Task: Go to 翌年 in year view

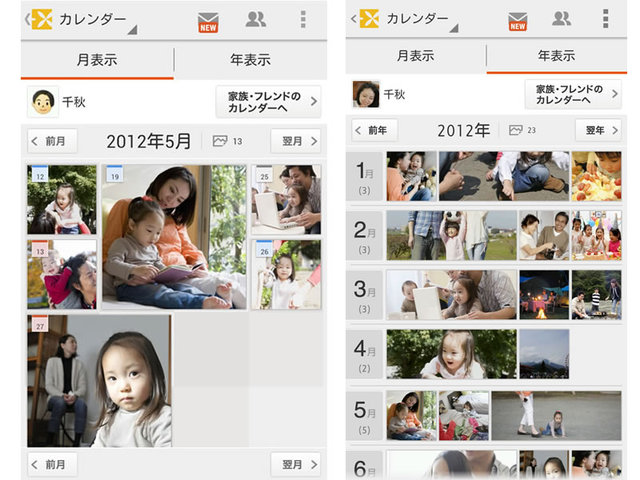Action: pos(598,130)
